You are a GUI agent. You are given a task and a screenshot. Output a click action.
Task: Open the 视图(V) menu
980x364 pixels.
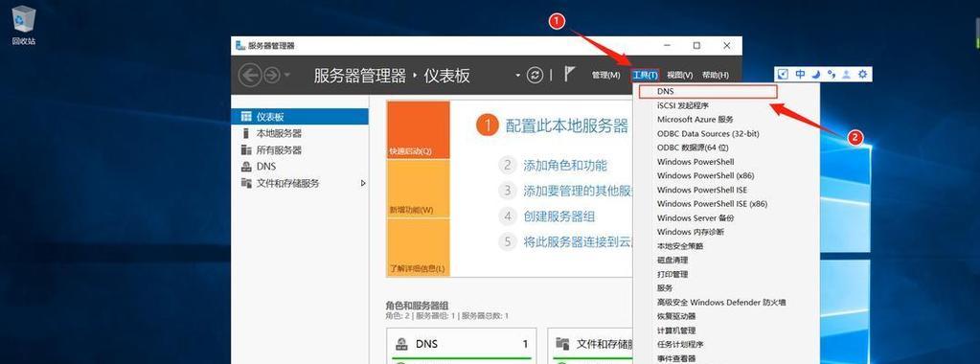(679, 75)
